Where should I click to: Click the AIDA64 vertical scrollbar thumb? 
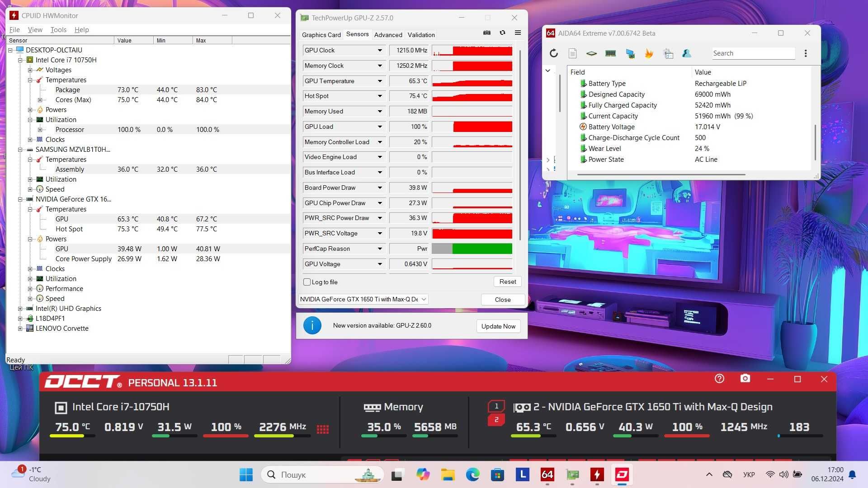[815, 142]
